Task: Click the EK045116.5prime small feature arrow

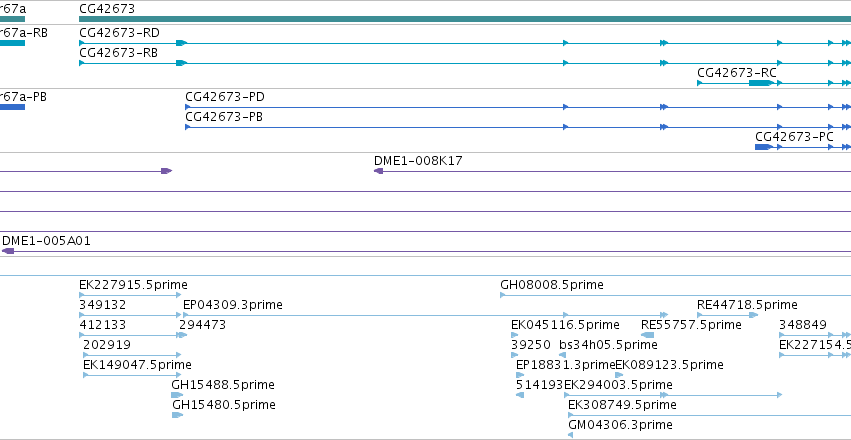Action: (515, 335)
